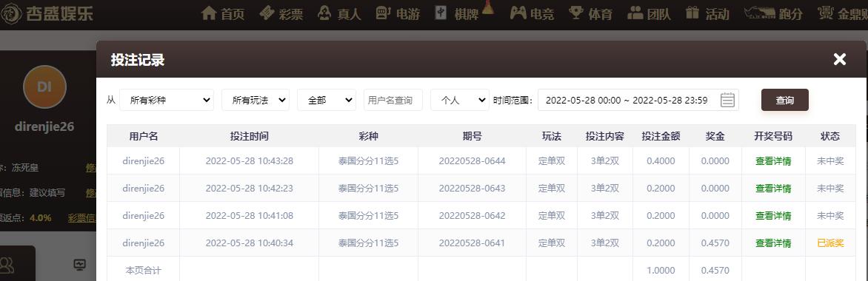This screenshot has height=281, width=868.
Task: Close the 投注记录 dialog
Action: (x=840, y=59)
